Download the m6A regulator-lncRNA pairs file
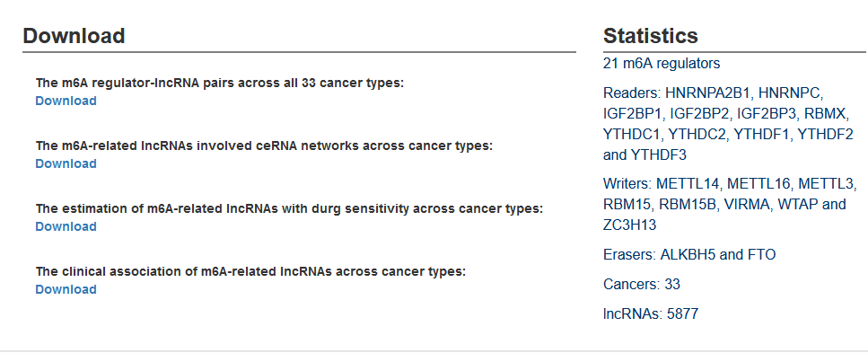 pyautogui.click(x=66, y=101)
